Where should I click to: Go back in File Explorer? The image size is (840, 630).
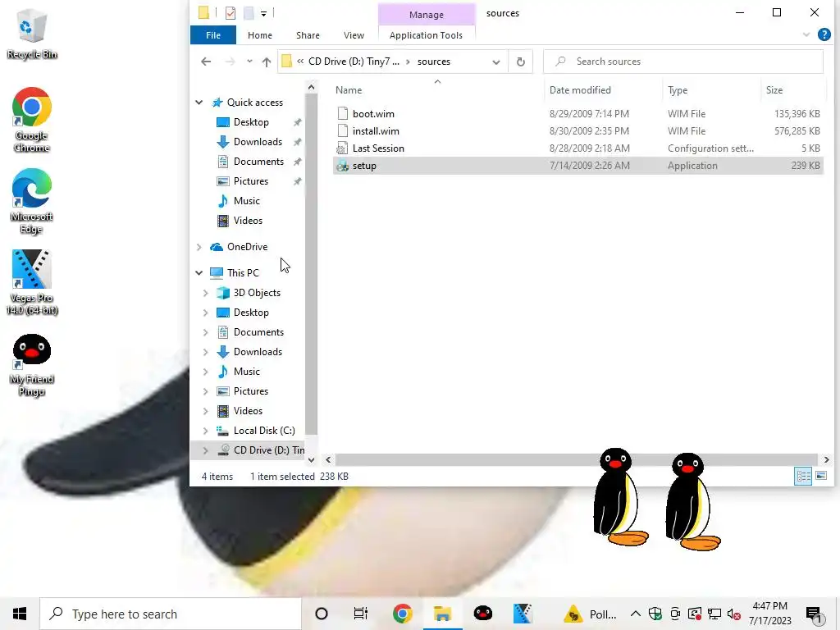[206, 62]
